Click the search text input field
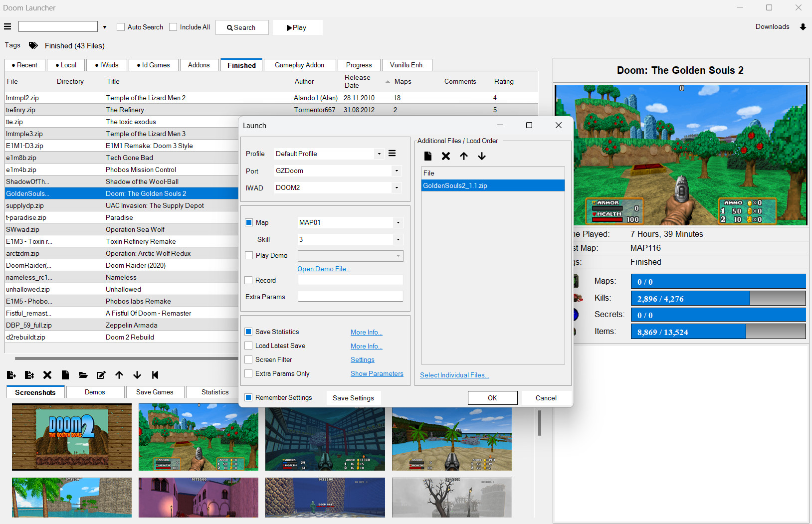Viewport: 812px width, 524px height. point(58,27)
